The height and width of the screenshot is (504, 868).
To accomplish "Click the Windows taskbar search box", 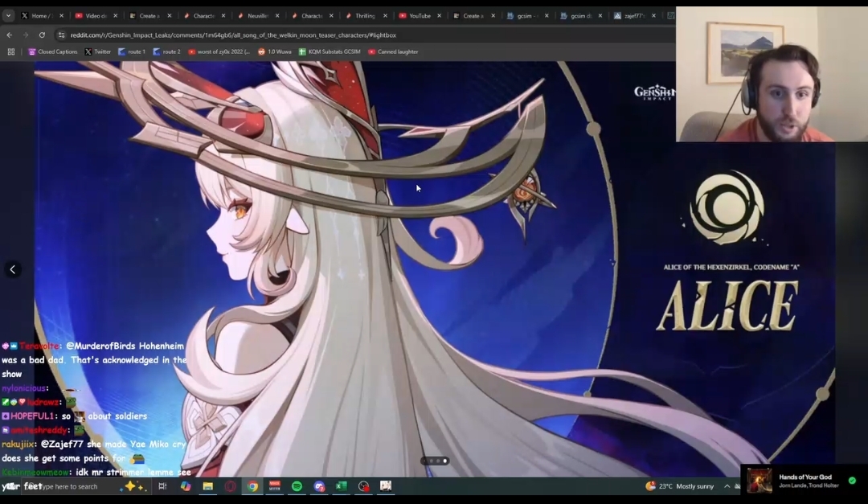I will 69,486.
